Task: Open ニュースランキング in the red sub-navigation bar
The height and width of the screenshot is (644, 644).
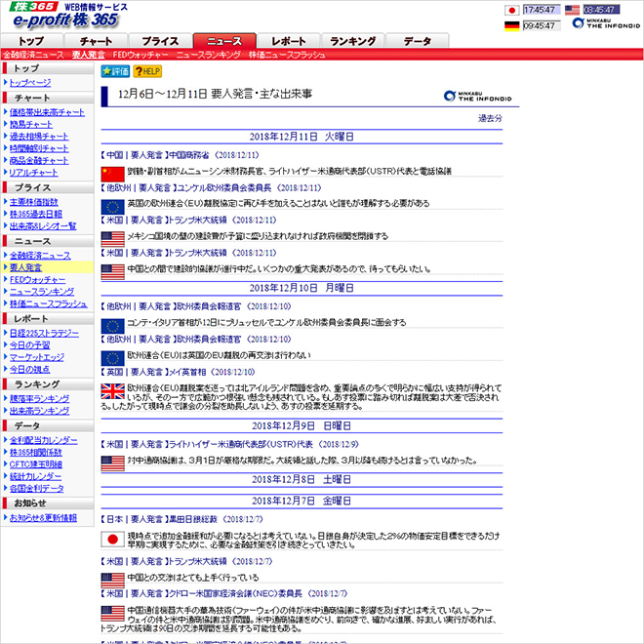Action: tap(208, 55)
